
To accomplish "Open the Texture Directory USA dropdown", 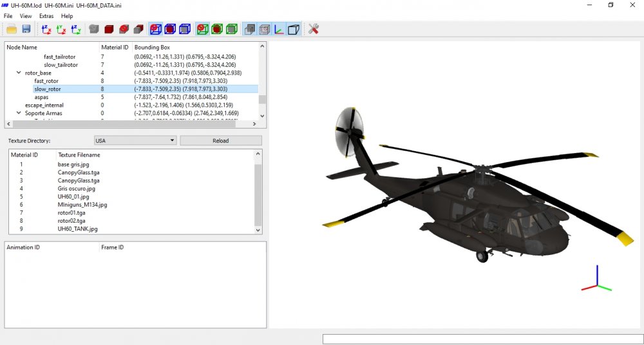I will (x=135, y=140).
